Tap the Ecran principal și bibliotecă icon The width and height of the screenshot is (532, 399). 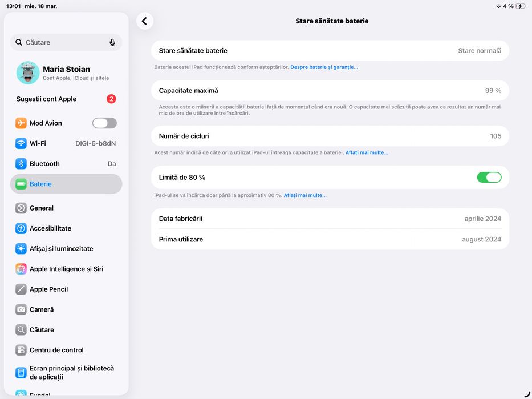[21, 373]
